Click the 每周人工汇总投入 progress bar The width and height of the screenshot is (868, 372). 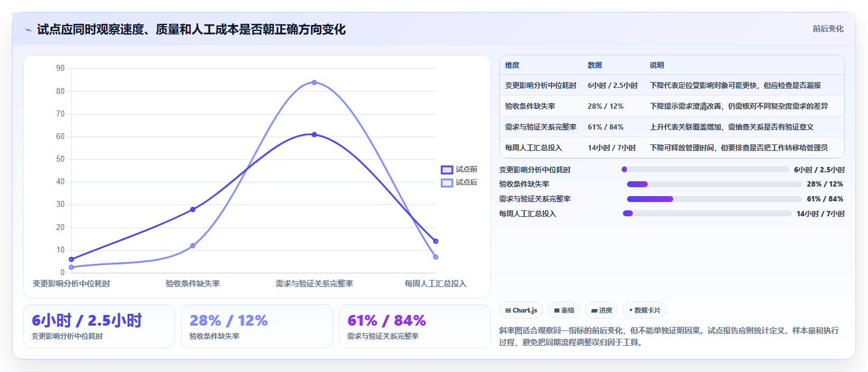[707, 213]
